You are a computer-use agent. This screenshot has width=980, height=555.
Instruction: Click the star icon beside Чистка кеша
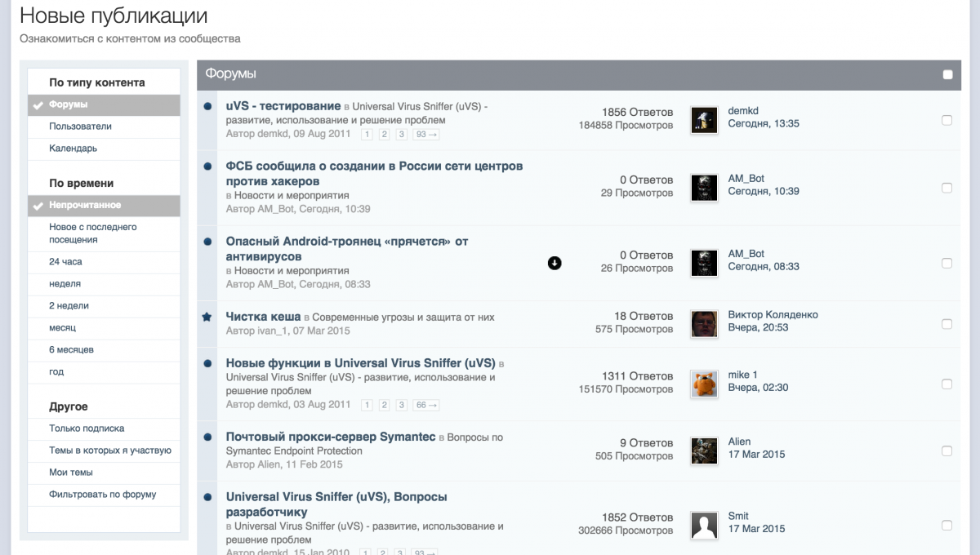click(207, 317)
